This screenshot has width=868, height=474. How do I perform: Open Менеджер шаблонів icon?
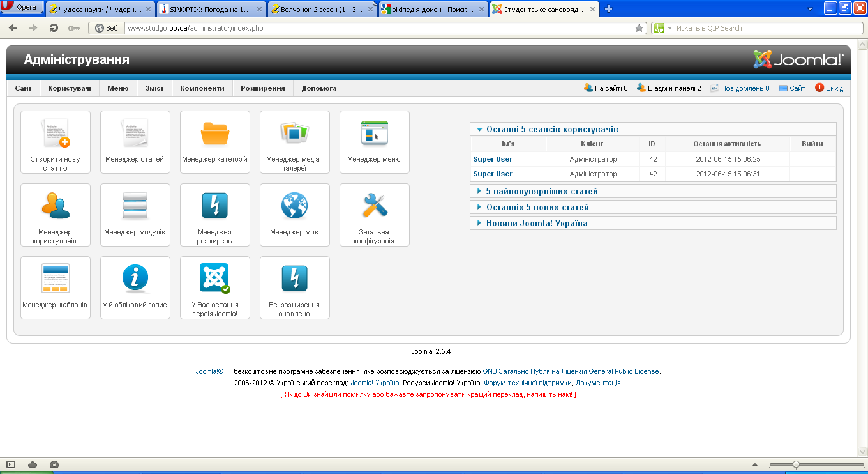pyautogui.click(x=56, y=287)
